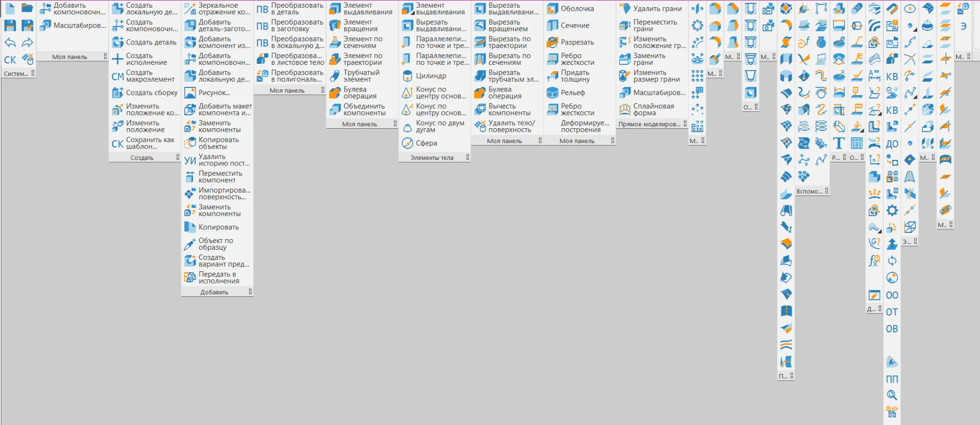The width and height of the screenshot is (980, 425).
Task: Click the 'Прямое моделиров...' panel title
Action: 649,124
